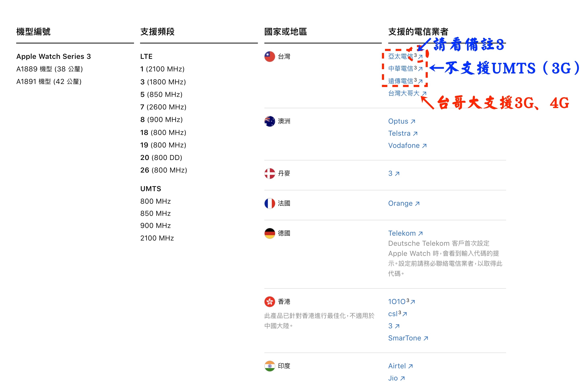Click the France flag icon
The height and width of the screenshot is (392, 585).
[270, 203]
